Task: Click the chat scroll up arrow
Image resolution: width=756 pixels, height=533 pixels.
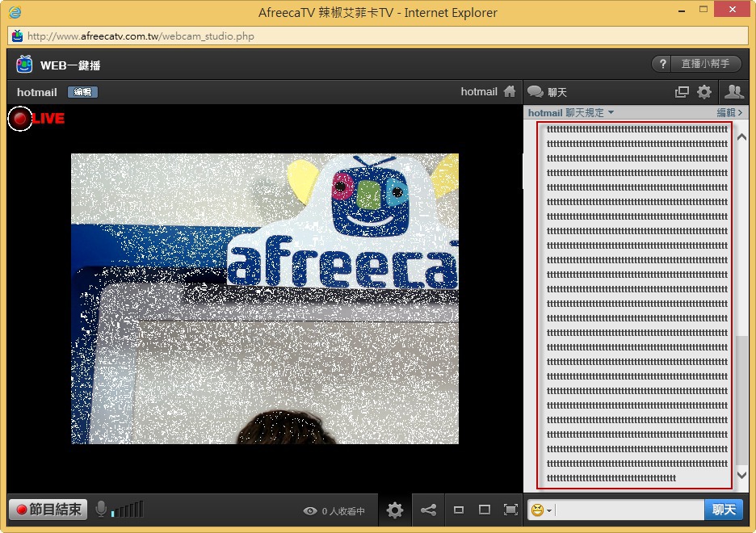Action: (742, 136)
